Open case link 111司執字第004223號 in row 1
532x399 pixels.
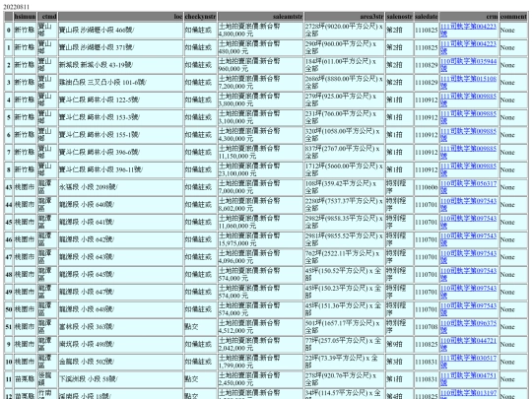468,47
